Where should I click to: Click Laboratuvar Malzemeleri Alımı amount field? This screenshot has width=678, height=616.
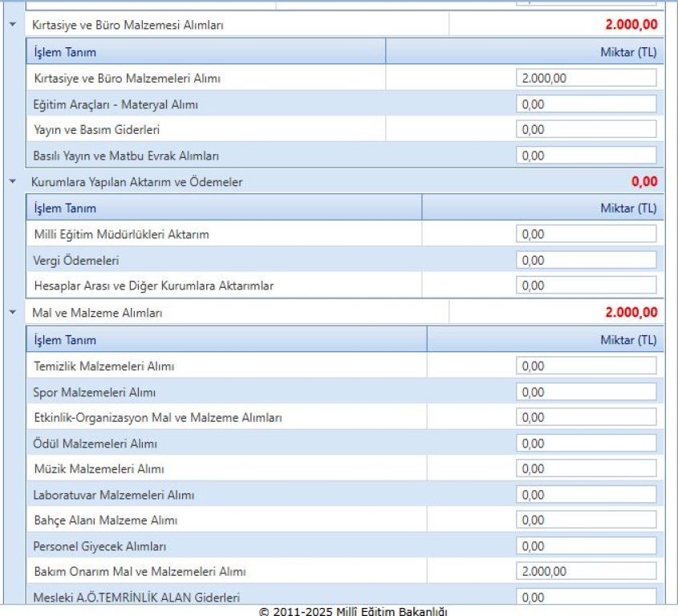pyautogui.click(x=586, y=495)
